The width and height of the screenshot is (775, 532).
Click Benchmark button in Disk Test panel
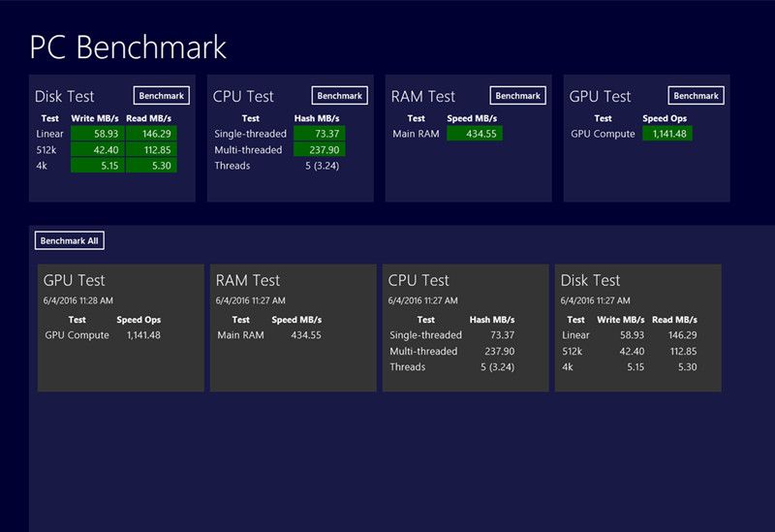(161, 96)
